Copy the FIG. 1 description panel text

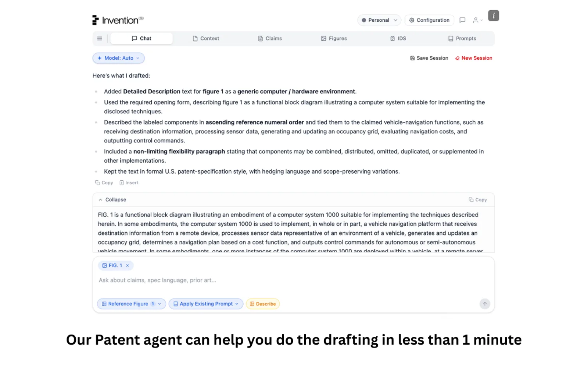coord(478,199)
